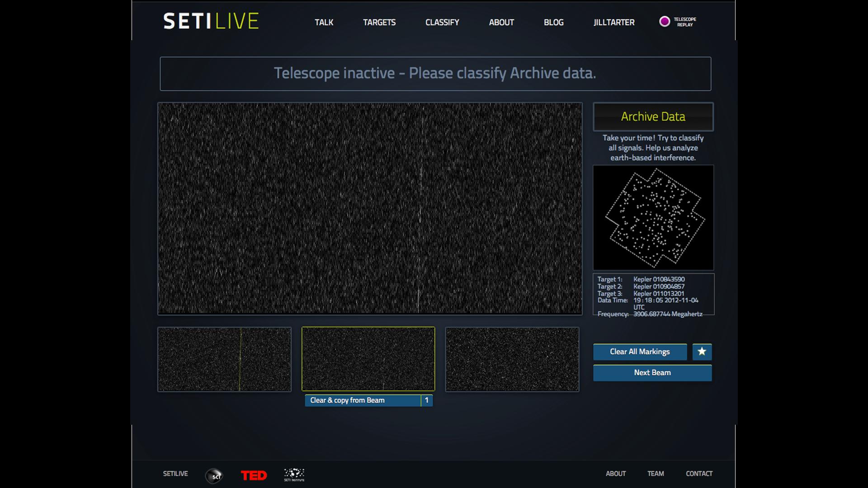Open the TED logo link

tap(254, 475)
